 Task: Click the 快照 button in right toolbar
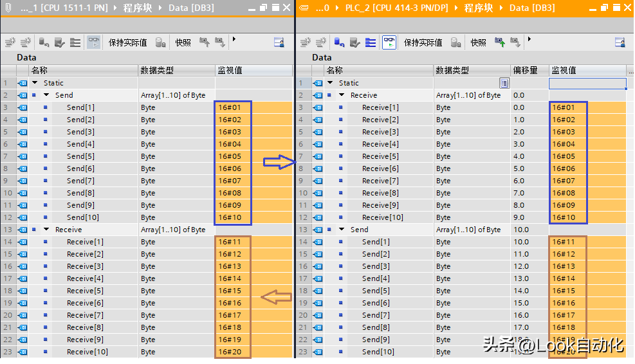pos(478,42)
